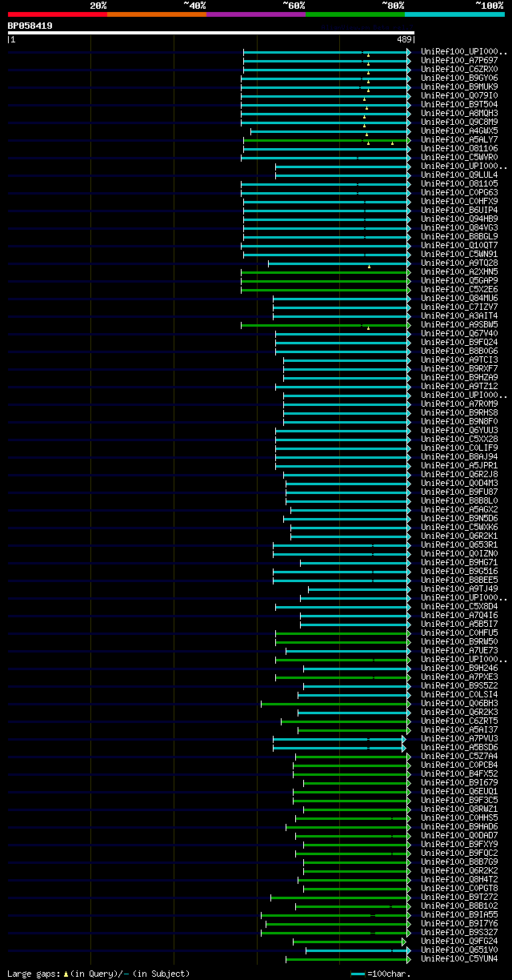This screenshot has width=512, height=980.
Task: Select hit label UniRef100_B9HAD6
Action: pyautogui.click(x=459, y=827)
